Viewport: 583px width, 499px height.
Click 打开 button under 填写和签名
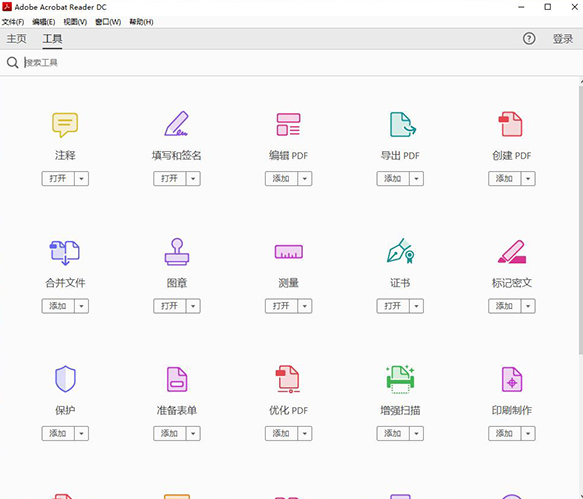170,179
